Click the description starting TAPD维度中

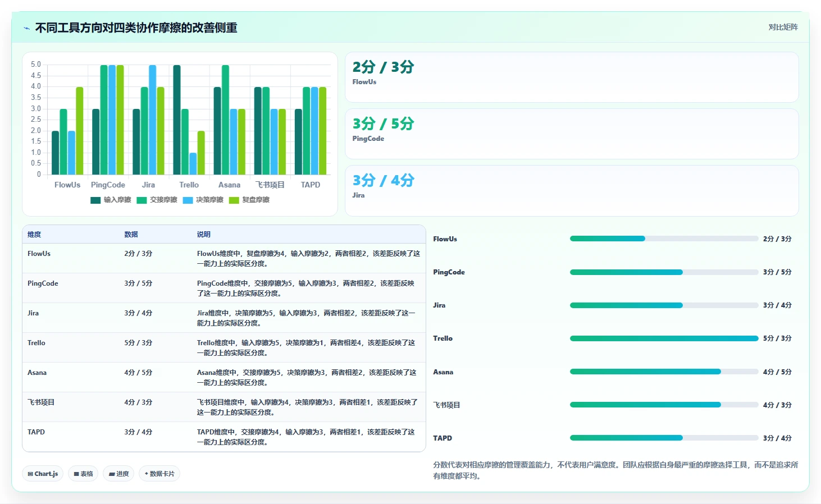306,437
